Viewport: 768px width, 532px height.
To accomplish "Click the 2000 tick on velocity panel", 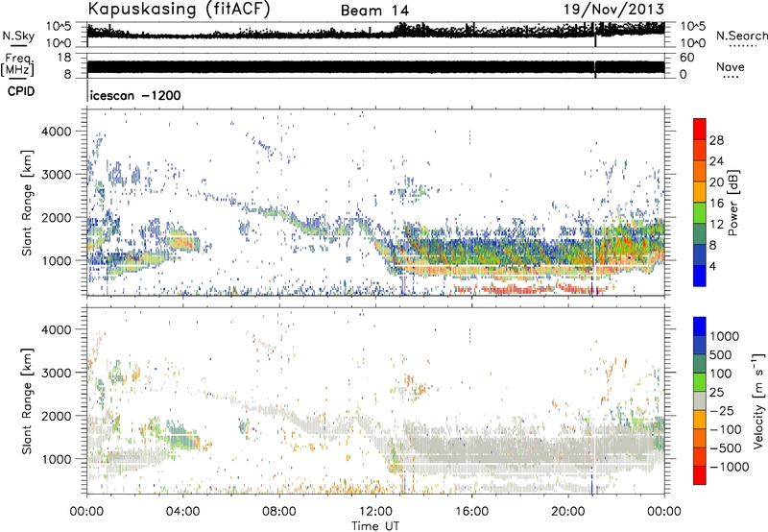I will [x=57, y=416].
